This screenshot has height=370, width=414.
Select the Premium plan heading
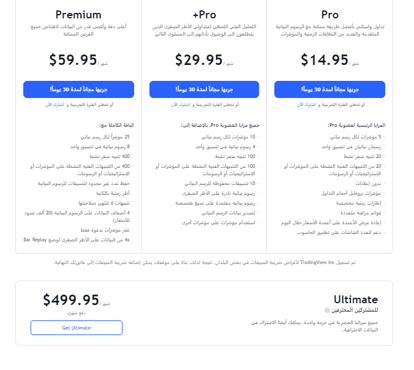point(78,15)
